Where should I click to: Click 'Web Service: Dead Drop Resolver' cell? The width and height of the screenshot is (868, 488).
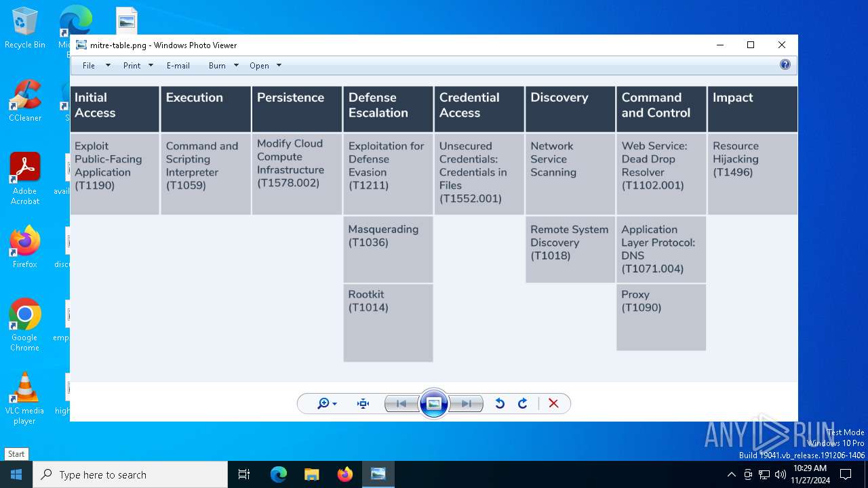coord(661,174)
